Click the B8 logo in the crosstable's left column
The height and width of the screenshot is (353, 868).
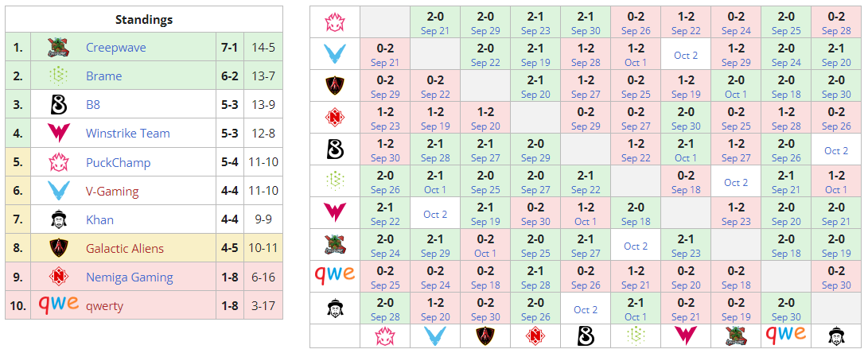(x=334, y=149)
